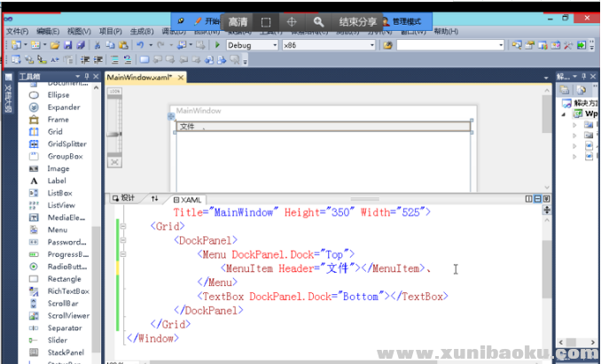Click the designer zoom slider
The height and width of the screenshot is (364, 601).
[113, 133]
